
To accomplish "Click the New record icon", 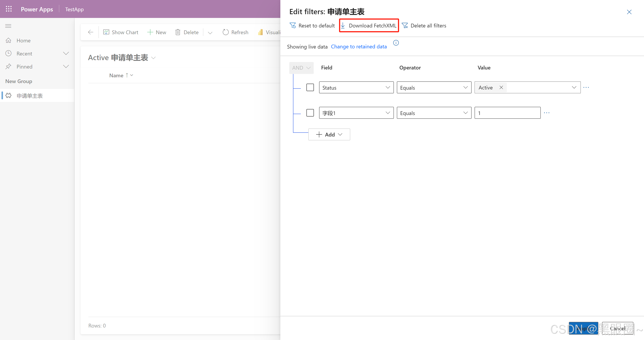I will (150, 32).
